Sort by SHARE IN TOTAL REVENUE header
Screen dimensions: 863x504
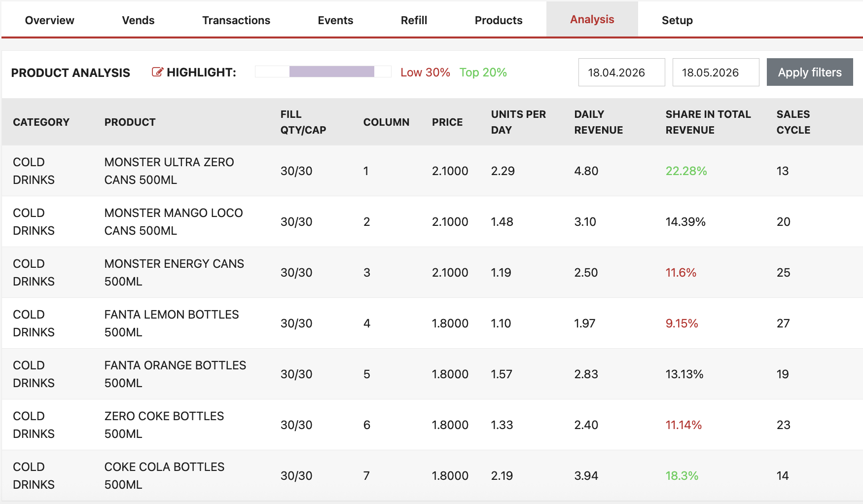[708, 122]
